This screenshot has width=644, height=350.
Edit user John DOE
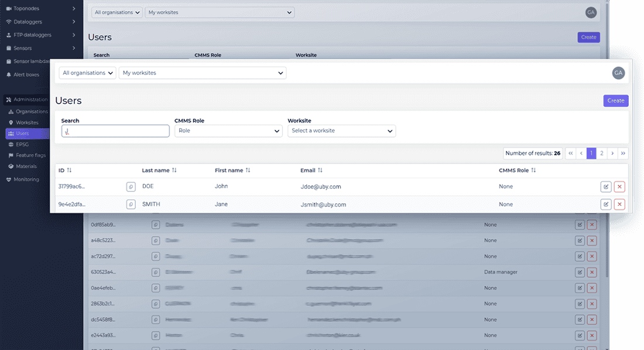(606, 186)
